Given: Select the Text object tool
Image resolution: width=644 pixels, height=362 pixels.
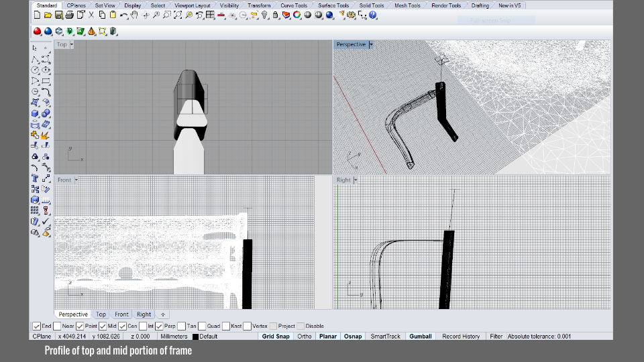Looking at the screenshot, I should point(35,178).
